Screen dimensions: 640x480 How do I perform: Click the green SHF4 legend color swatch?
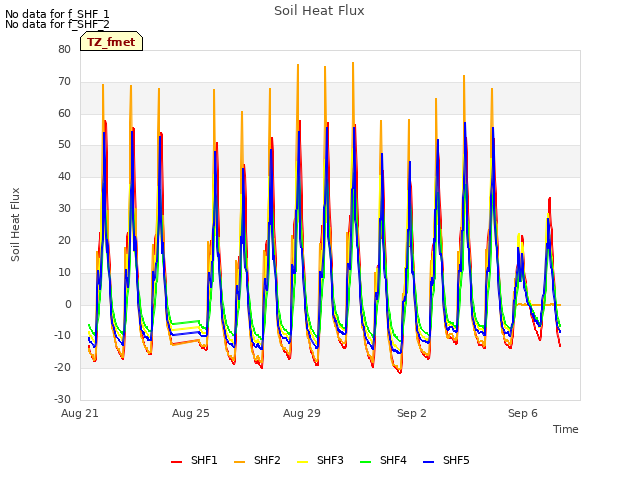pos(366,462)
